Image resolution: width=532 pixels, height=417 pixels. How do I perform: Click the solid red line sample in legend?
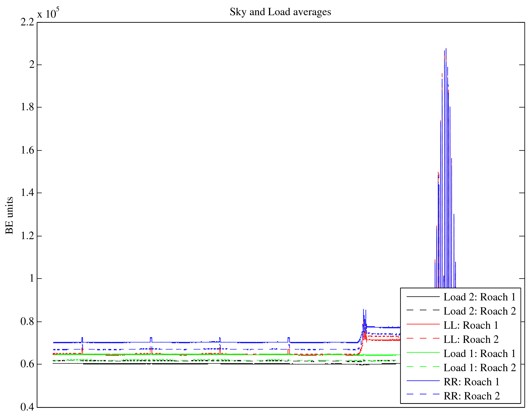point(423,324)
